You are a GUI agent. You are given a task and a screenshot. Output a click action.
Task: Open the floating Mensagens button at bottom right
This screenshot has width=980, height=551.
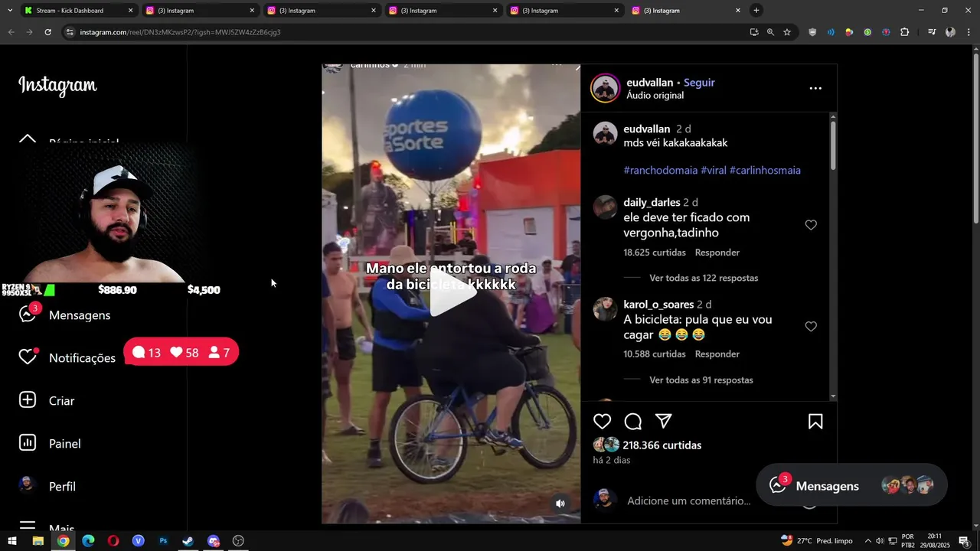point(851,486)
